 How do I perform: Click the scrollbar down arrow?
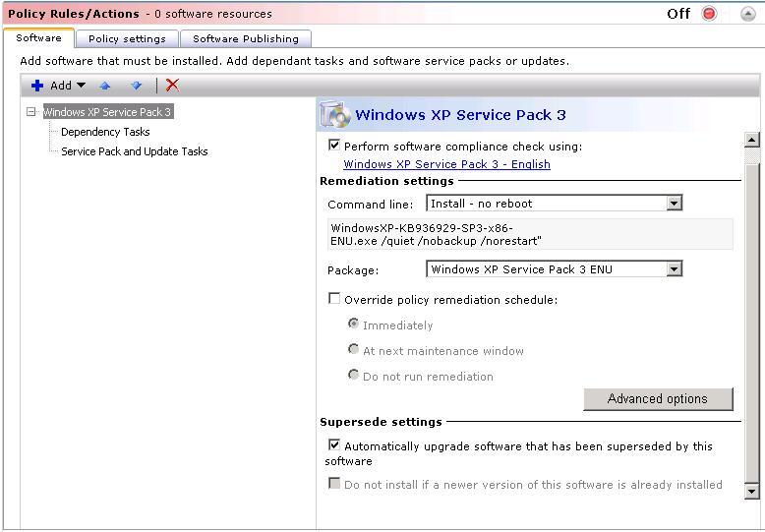[x=752, y=490]
